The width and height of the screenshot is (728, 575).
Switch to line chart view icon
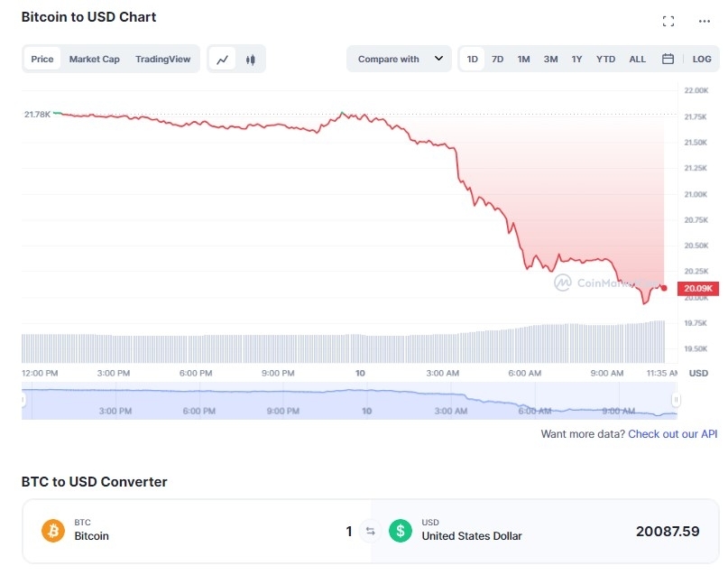pos(223,60)
